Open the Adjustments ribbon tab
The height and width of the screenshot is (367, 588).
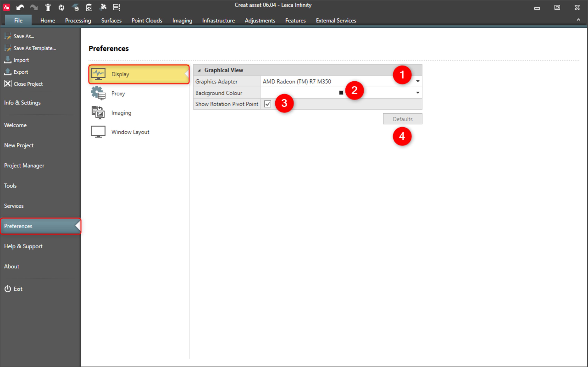[260, 21]
